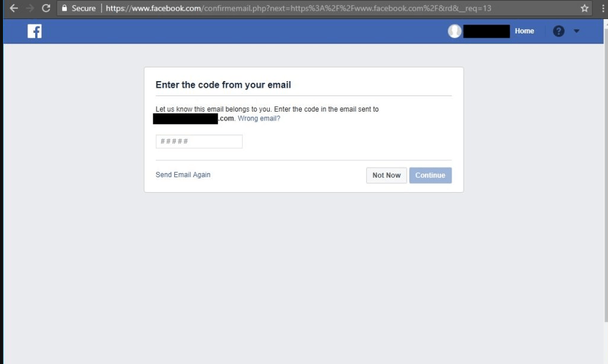Click the profile avatar picture

(x=455, y=31)
